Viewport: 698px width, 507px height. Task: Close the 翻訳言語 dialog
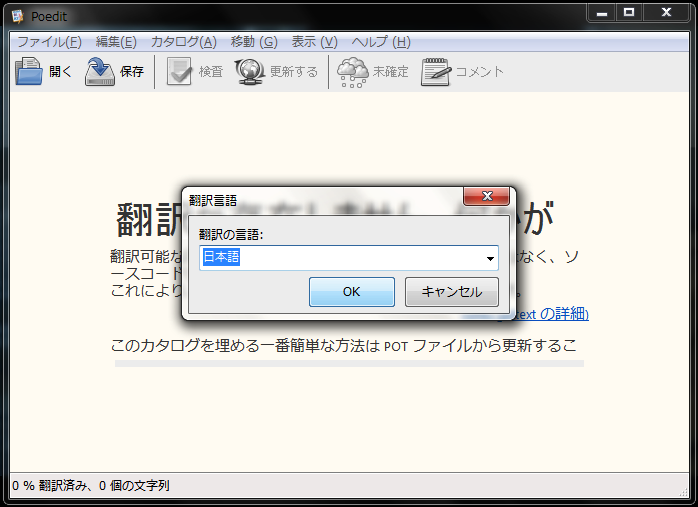click(x=487, y=196)
